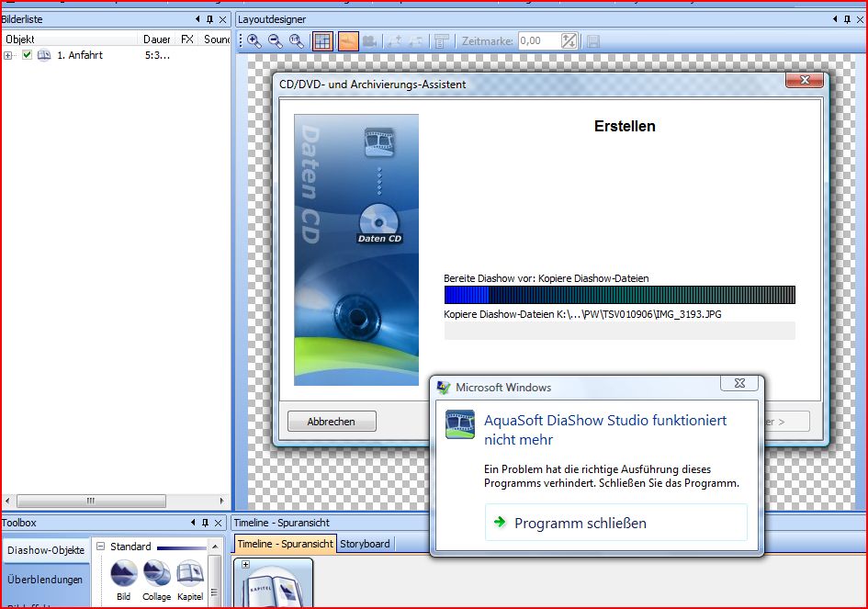The height and width of the screenshot is (609, 868).
Task: Expand the Kapitel block in the timeline
Action: 246,565
